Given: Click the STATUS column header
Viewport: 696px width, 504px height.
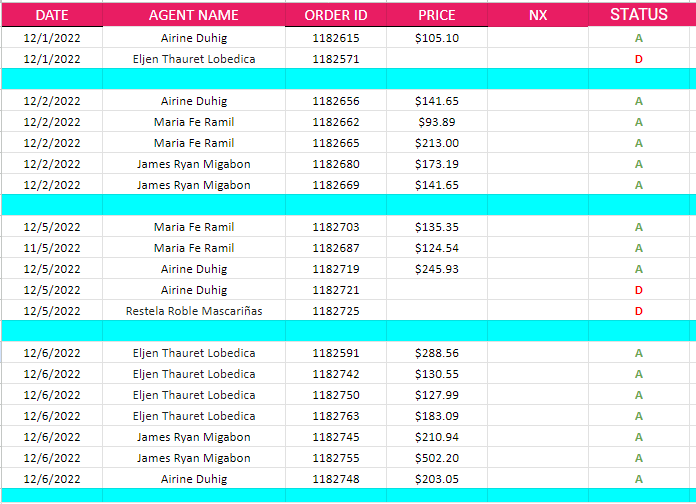Looking at the screenshot, I should (x=639, y=15).
